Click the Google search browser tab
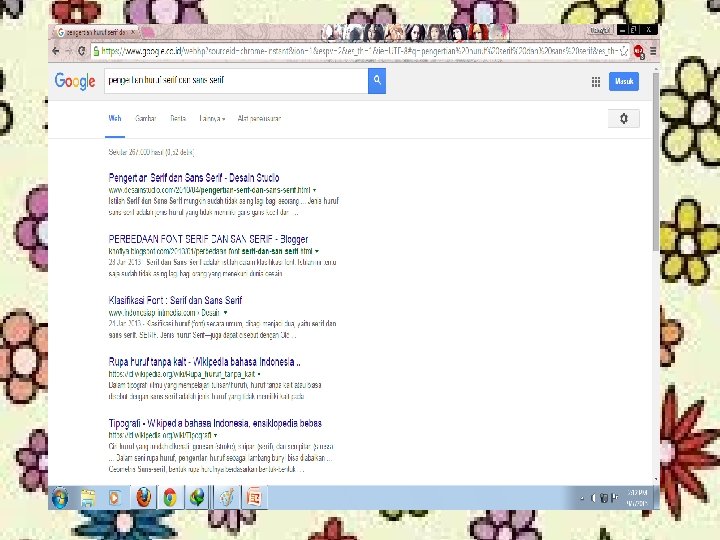 click(96, 32)
